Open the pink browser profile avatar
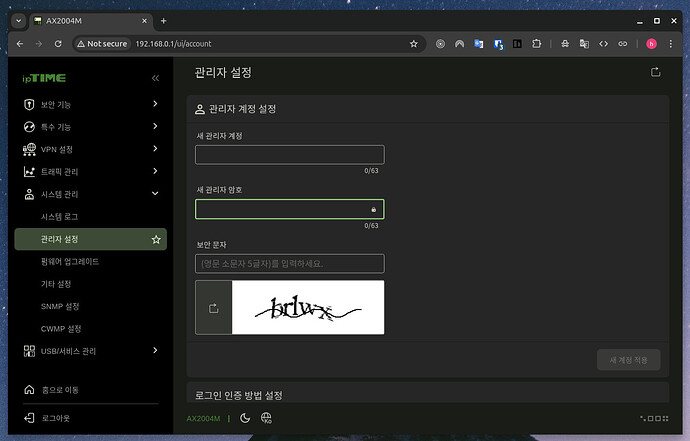Image resolution: width=690 pixels, height=441 pixels. 651,44
